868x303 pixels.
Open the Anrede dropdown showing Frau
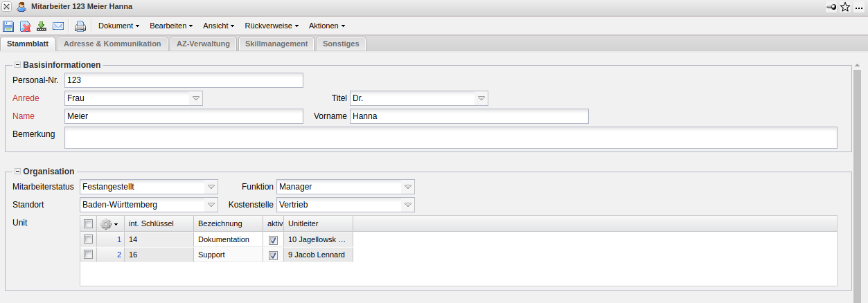click(196, 99)
